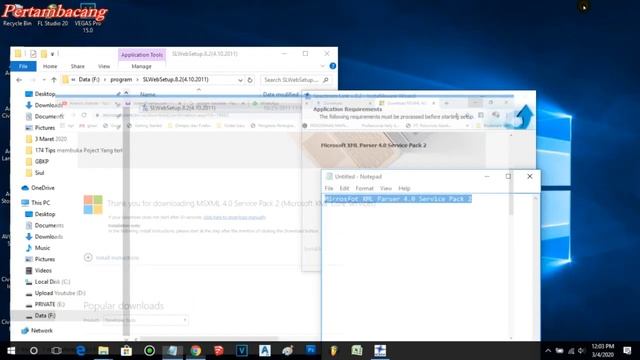Open File Explorer from the taskbar
640x360 pixels.
pos(103,351)
